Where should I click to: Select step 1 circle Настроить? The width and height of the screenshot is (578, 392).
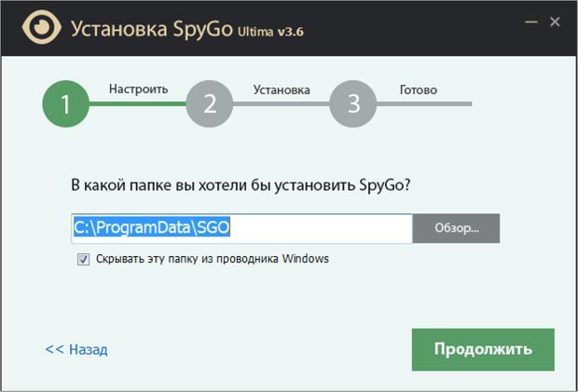66,103
